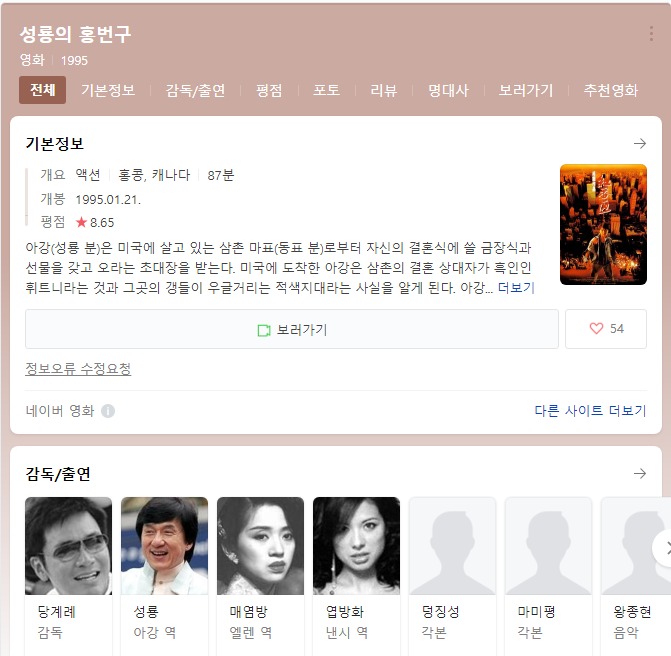Open the movie poster thumbnail
This screenshot has height=656, width=671.
point(603,225)
